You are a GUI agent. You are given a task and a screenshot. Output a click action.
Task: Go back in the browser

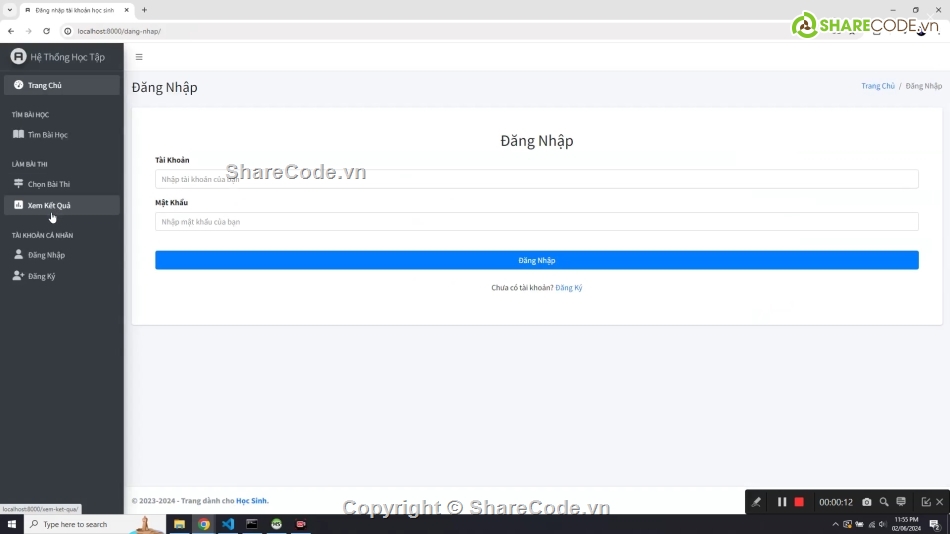click(x=11, y=31)
